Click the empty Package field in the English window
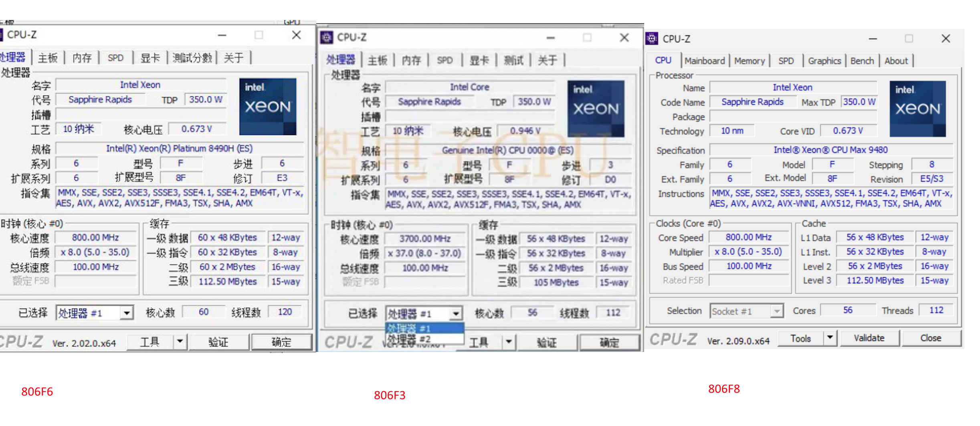 pyautogui.click(x=793, y=117)
